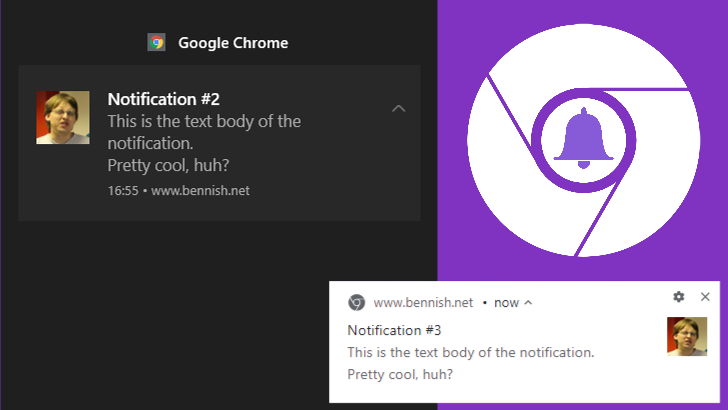This screenshot has height=410, width=728.
Task: Click the avatar photo in Notification #3
Action: pyautogui.click(x=687, y=336)
